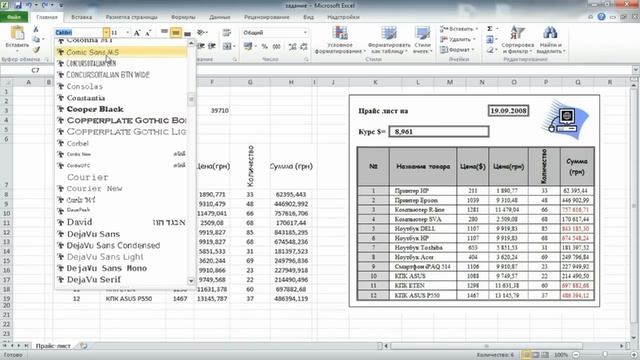Click the Copy icon in clipboard group
Image resolution: width=640 pixels, height=360 pixels.
pyautogui.click(x=36, y=40)
